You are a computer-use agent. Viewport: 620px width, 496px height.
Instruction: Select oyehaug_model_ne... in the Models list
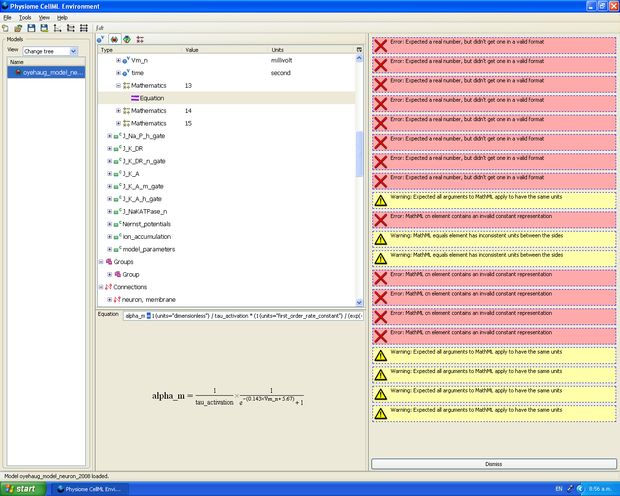(46, 72)
